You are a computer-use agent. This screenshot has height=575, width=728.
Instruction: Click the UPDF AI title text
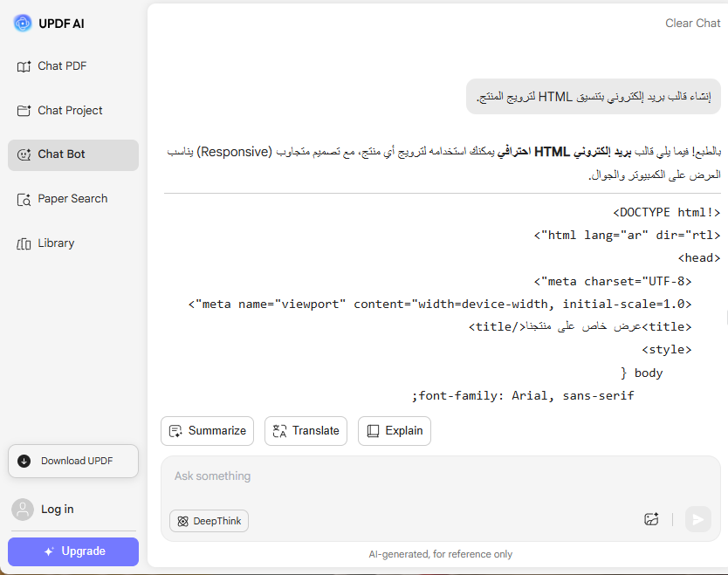coord(61,24)
